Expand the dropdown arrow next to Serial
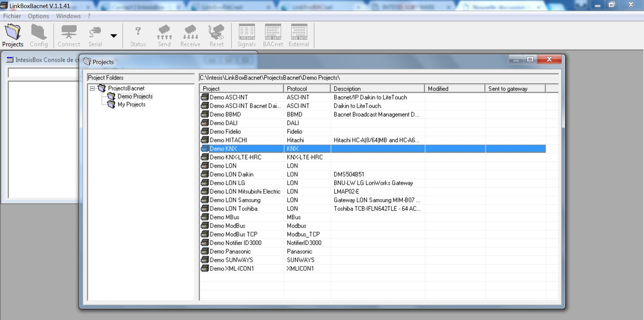This screenshot has width=644, height=320. (114, 36)
